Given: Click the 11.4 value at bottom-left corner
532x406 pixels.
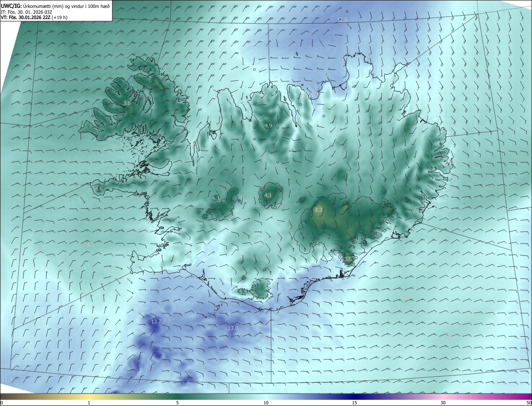Looking at the screenshot, I should pos(7,379).
